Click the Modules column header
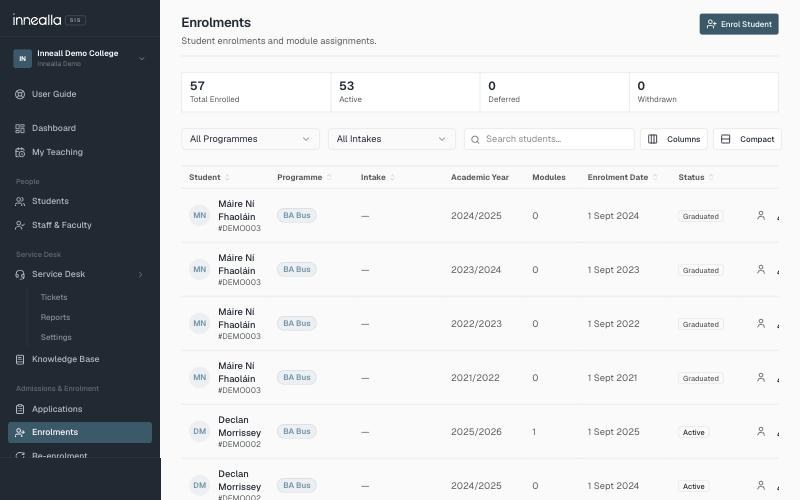Screen dimensions: 800x500 549,177
